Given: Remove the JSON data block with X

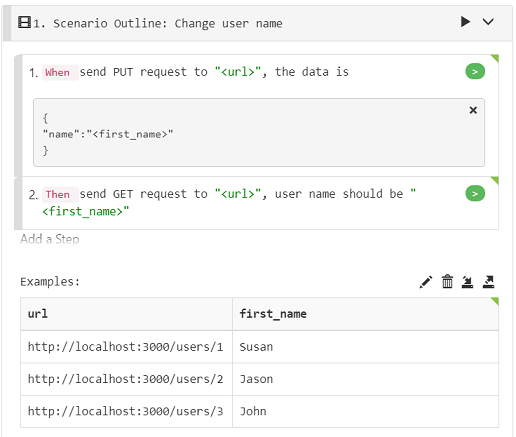Looking at the screenshot, I should click(473, 110).
